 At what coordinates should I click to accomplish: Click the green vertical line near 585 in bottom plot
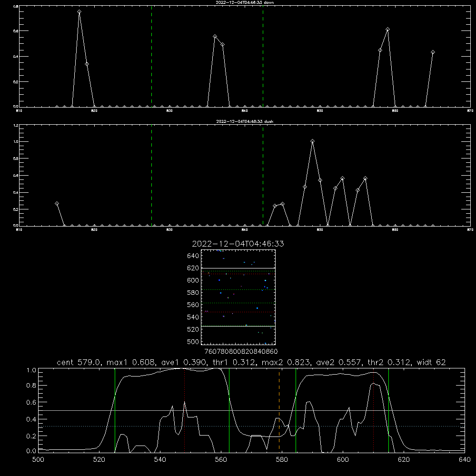[296, 410]
